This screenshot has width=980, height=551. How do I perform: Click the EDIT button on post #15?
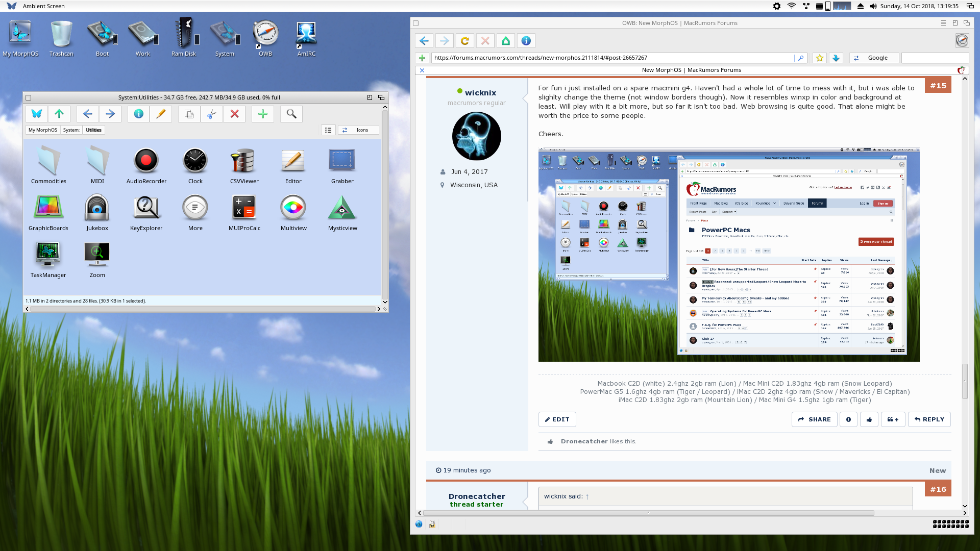point(557,419)
